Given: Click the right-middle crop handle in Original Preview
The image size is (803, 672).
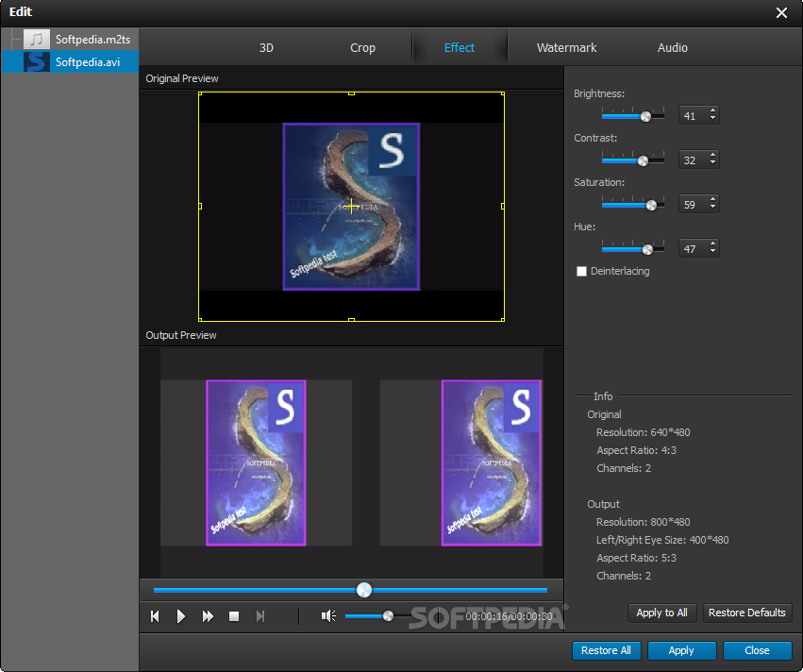Looking at the screenshot, I should pos(503,206).
